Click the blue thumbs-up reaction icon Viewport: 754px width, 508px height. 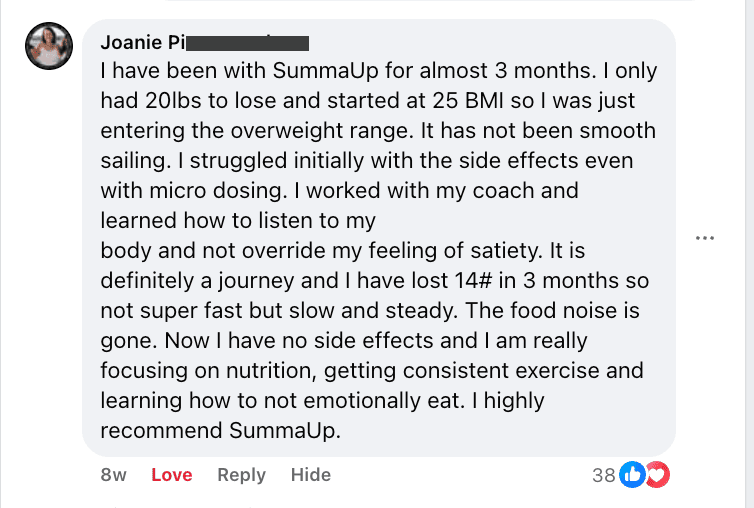(x=633, y=475)
